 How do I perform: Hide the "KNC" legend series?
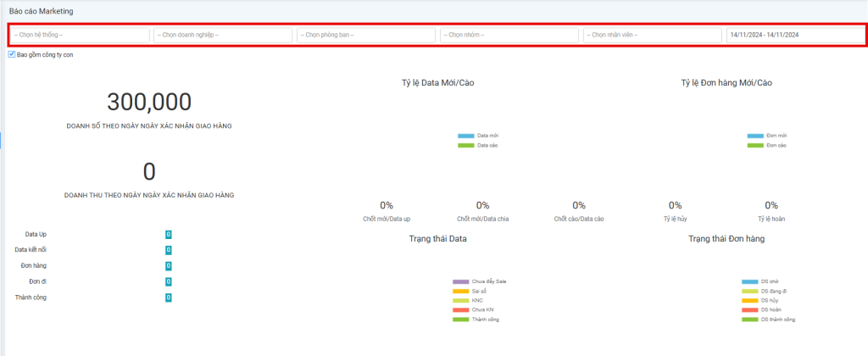(460, 300)
